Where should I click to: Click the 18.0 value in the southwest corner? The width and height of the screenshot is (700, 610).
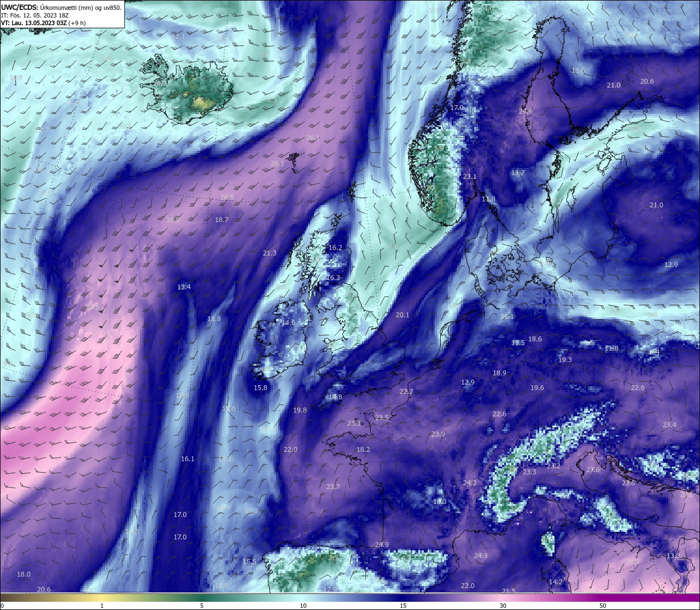pos(24,574)
